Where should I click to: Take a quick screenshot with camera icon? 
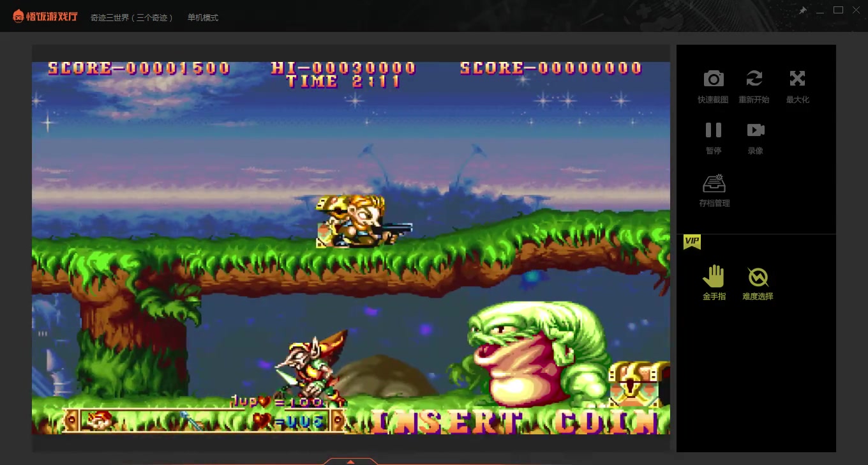tap(714, 79)
